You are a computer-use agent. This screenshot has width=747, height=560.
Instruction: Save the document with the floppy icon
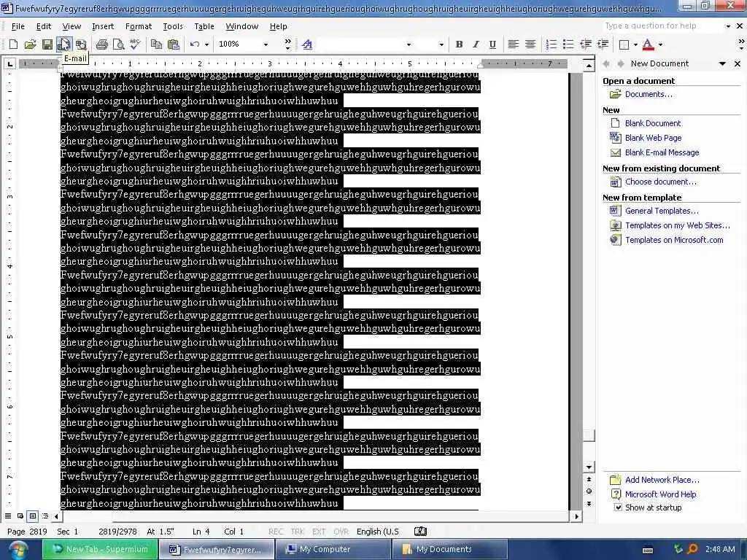[x=47, y=44]
